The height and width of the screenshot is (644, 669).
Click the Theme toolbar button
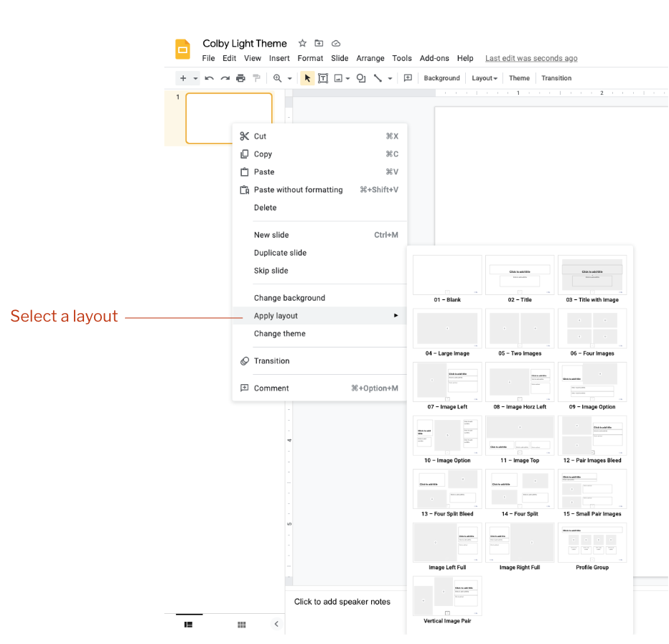point(519,78)
